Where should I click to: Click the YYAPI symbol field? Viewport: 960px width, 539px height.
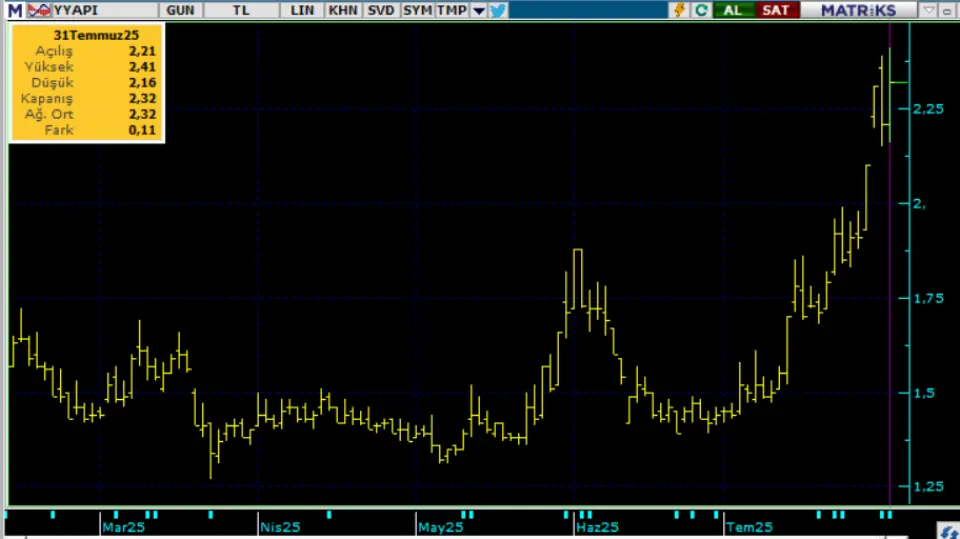coord(104,10)
